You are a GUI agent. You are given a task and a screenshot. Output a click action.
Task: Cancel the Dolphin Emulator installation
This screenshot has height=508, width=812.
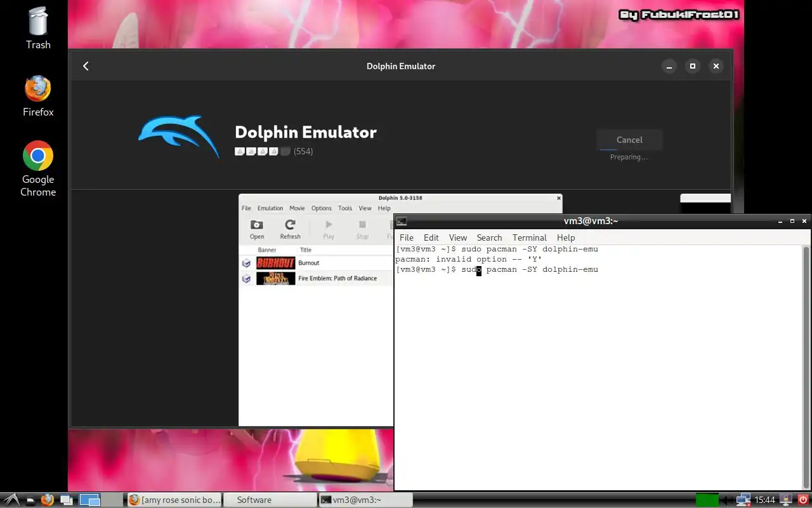[629, 140]
